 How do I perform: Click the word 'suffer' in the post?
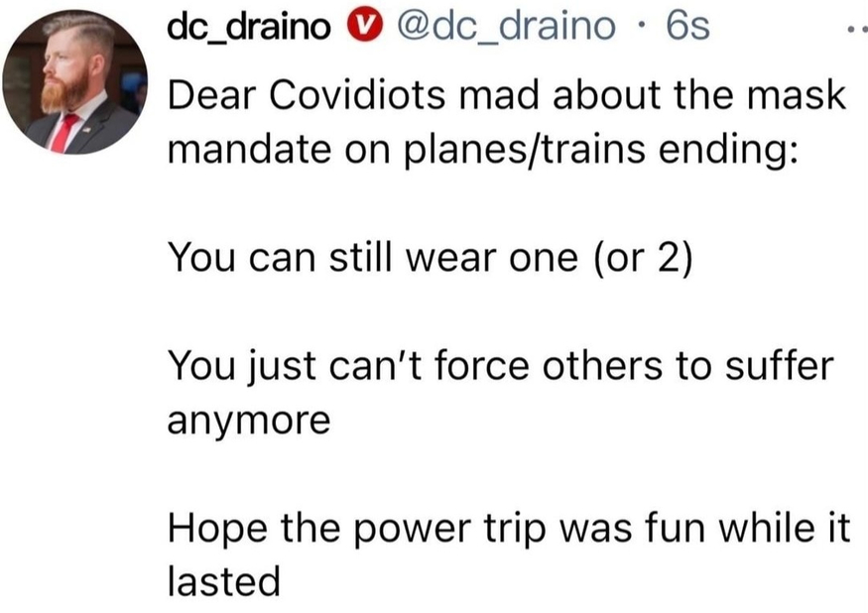point(780,365)
